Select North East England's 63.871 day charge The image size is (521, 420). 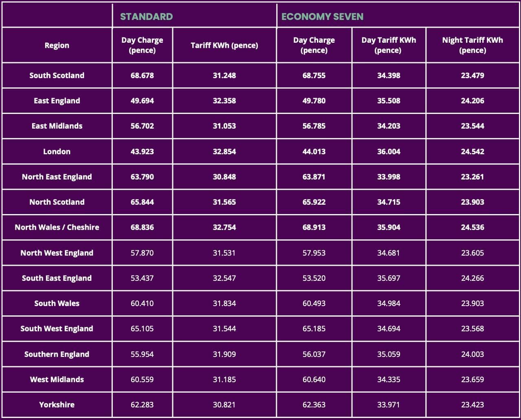pyautogui.click(x=314, y=177)
